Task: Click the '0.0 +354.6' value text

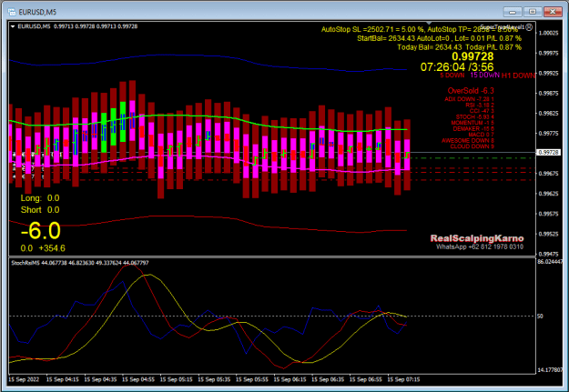Action: (x=43, y=248)
